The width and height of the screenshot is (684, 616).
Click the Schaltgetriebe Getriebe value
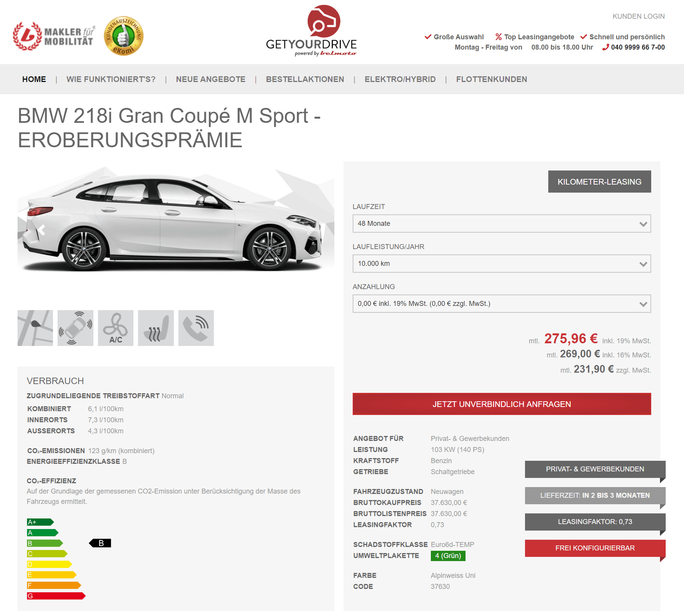pos(453,472)
